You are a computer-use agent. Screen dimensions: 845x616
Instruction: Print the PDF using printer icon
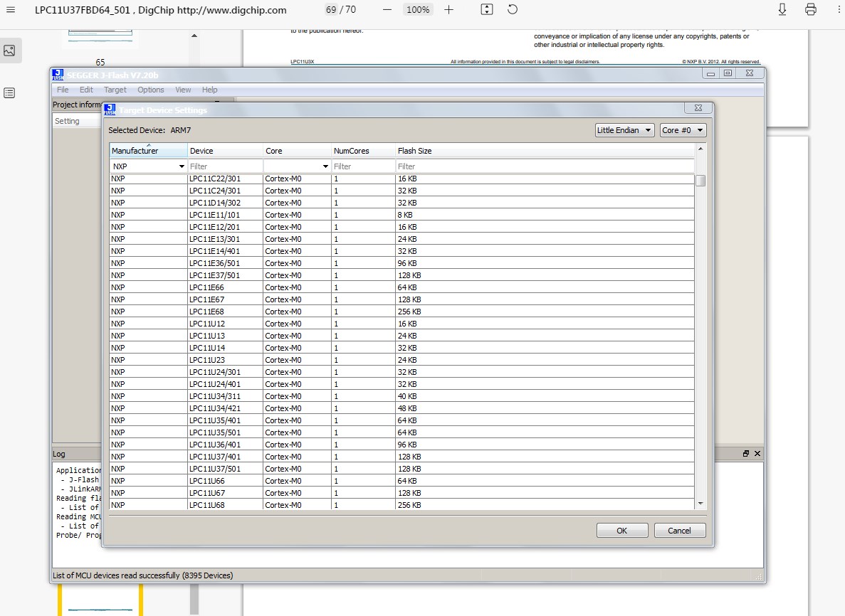point(810,10)
